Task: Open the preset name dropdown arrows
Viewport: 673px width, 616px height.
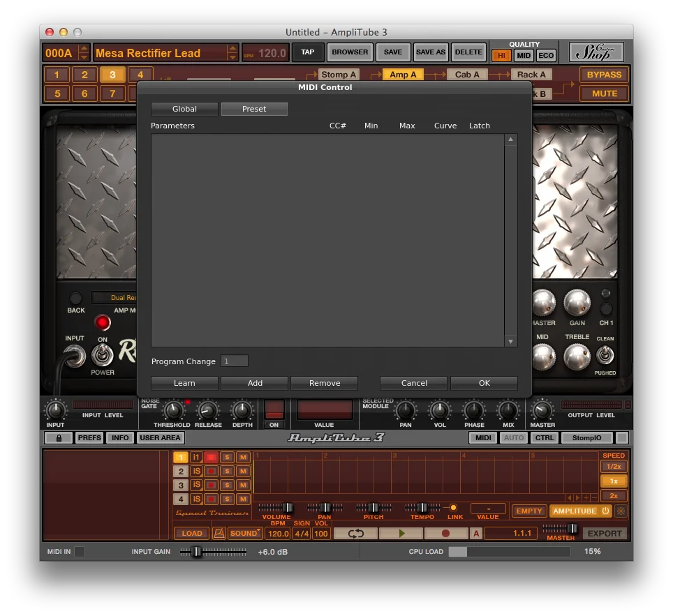Action: [x=232, y=53]
